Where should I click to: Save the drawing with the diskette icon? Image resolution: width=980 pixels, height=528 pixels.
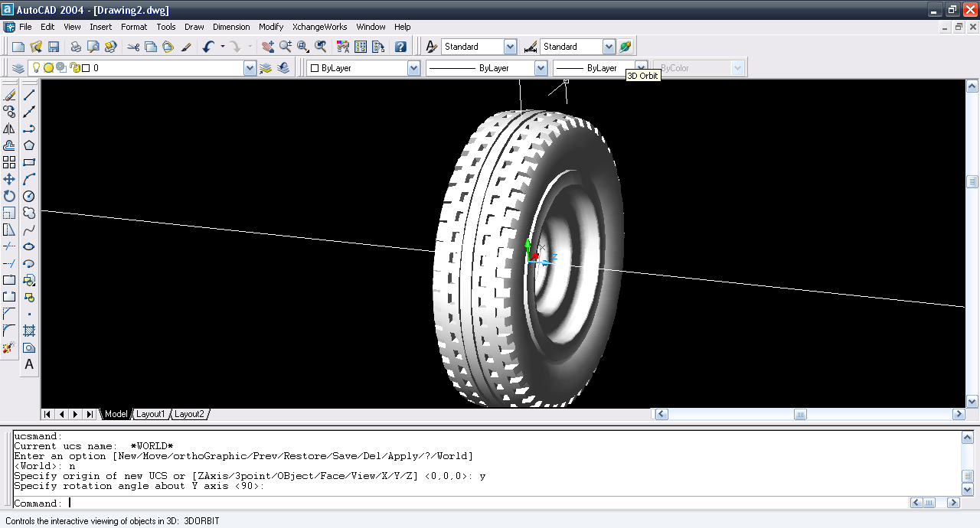click(54, 47)
